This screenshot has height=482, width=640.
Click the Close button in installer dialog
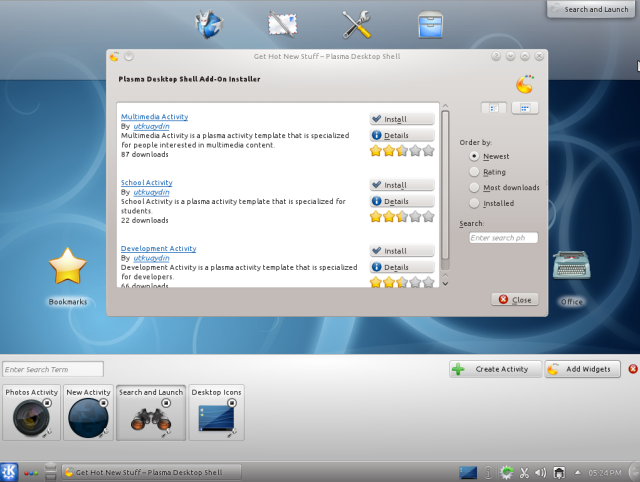tap(515, 300)
